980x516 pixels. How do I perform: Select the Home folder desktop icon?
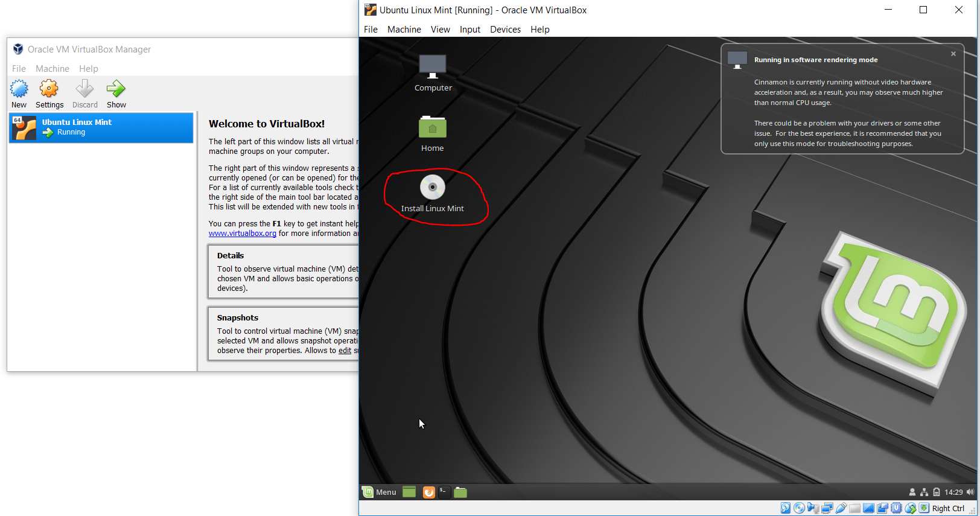pyautogui.click(x=433, y=127)
